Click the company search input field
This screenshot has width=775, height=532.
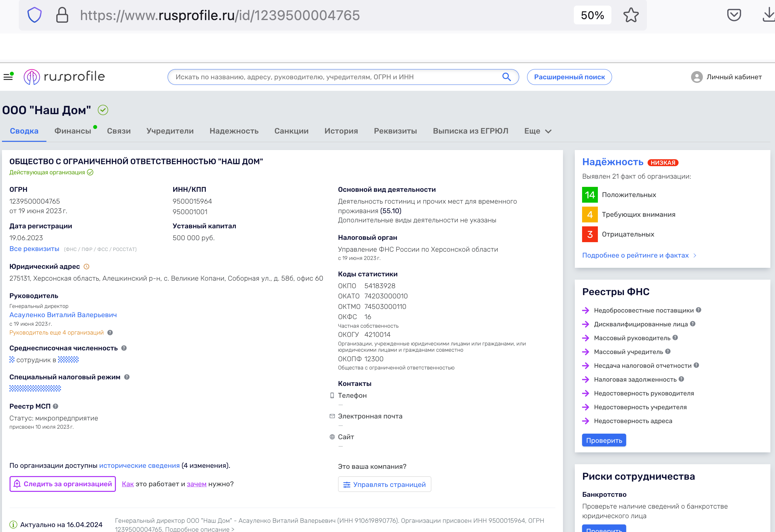[334, 77]
